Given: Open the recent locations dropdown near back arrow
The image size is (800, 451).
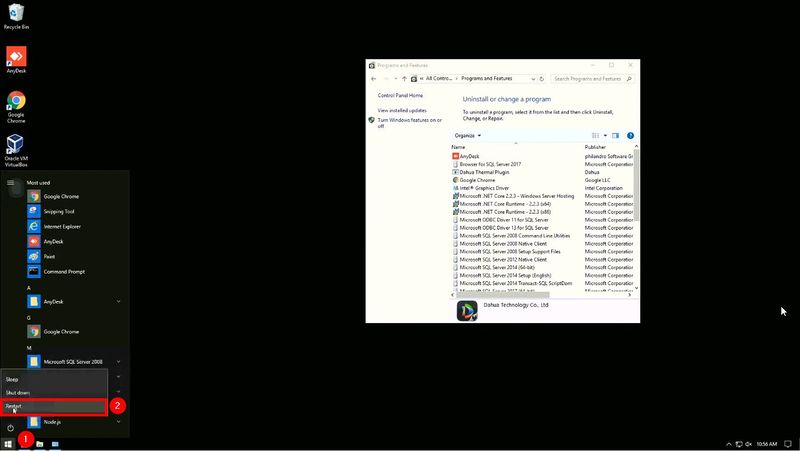Looking at the screenshot, I should tap(395, 79).
